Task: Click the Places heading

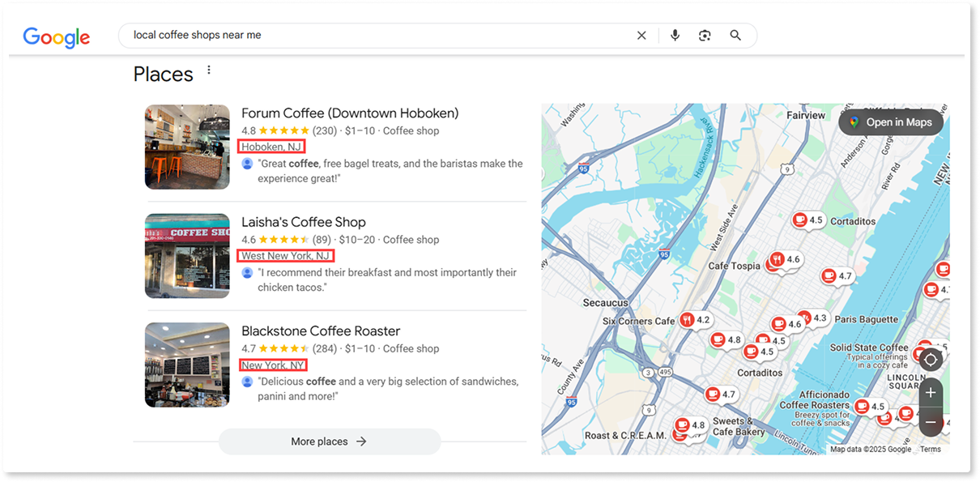Action: click(x=164, y=74)
